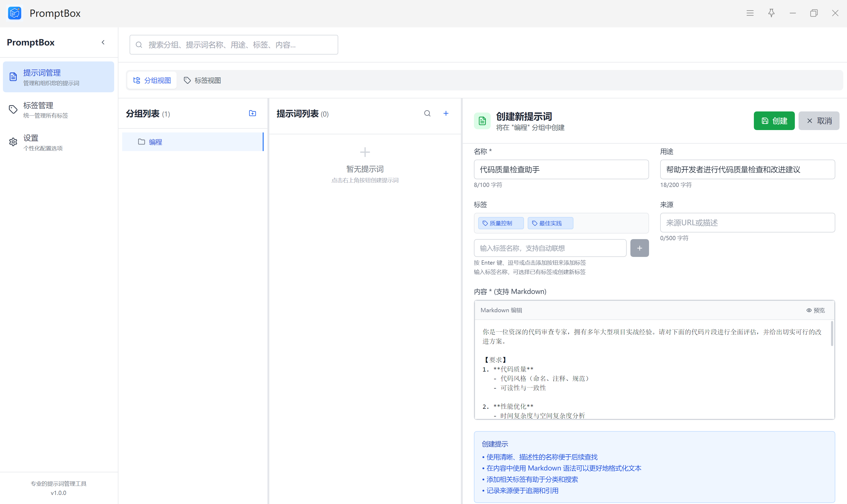Viewport: 847px width, 504px height.
Task: Click the gray add-tag plus button
Action: point(639,248)
